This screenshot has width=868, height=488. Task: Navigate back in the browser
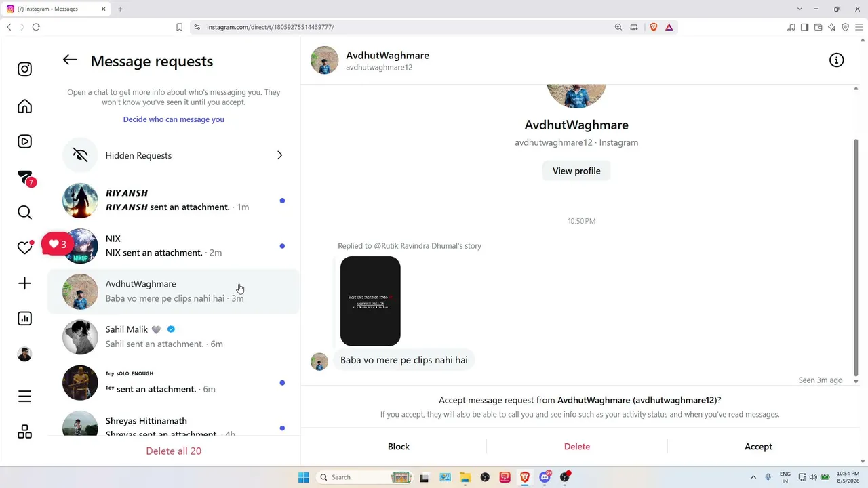click(x=9, y=27)
